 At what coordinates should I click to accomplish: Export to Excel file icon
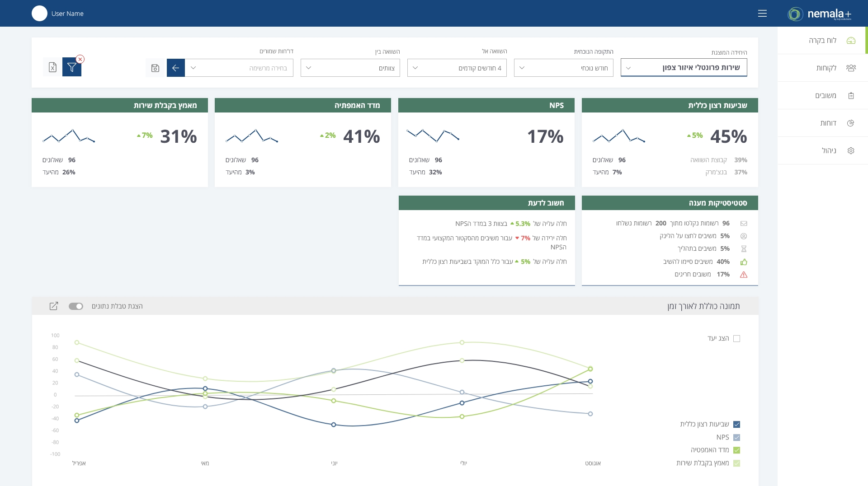coord(52,67)
